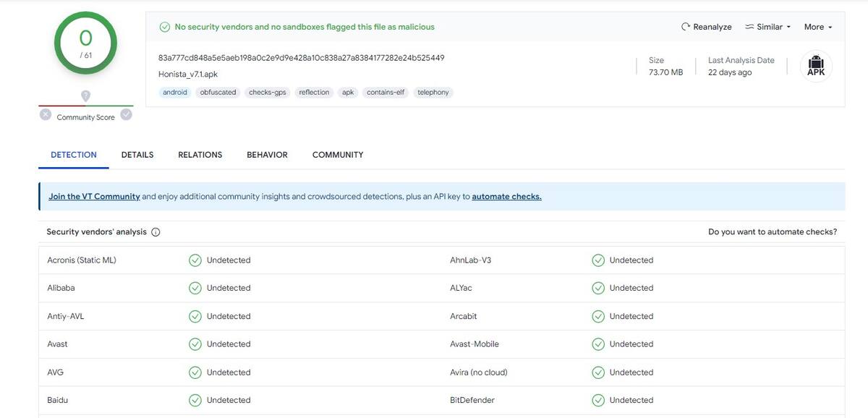Click the APK file type icon

(816, 66)
